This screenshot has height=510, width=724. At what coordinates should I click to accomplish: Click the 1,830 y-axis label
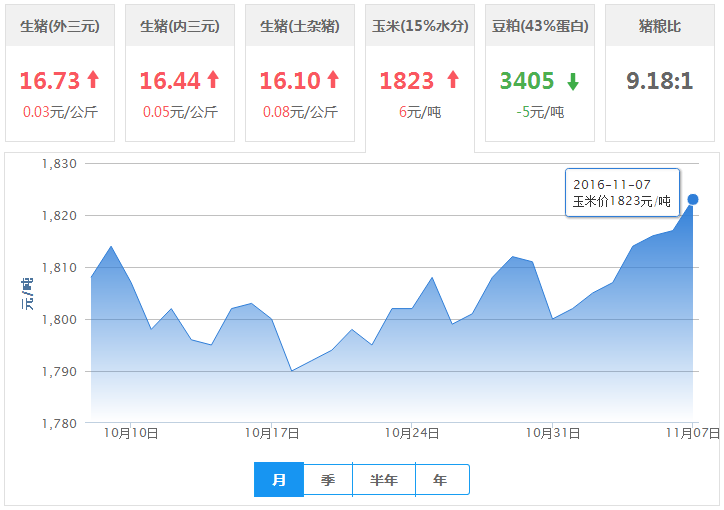click(59, 163)
